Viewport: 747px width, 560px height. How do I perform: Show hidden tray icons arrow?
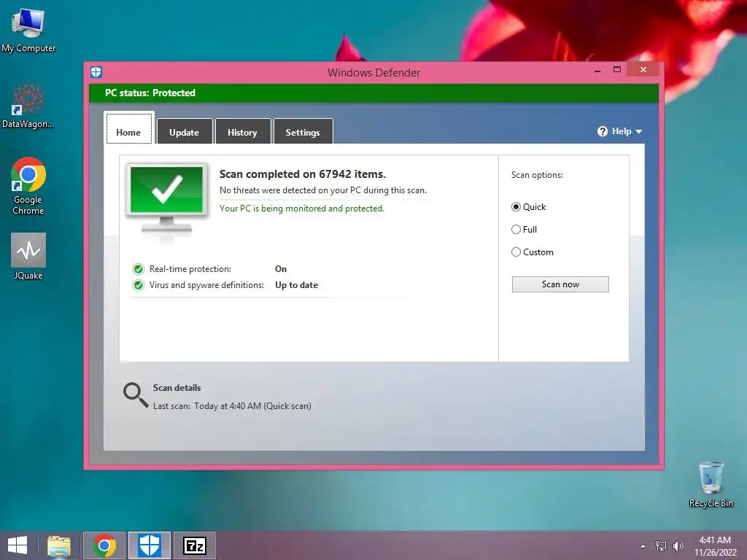(x=643, y=546)
